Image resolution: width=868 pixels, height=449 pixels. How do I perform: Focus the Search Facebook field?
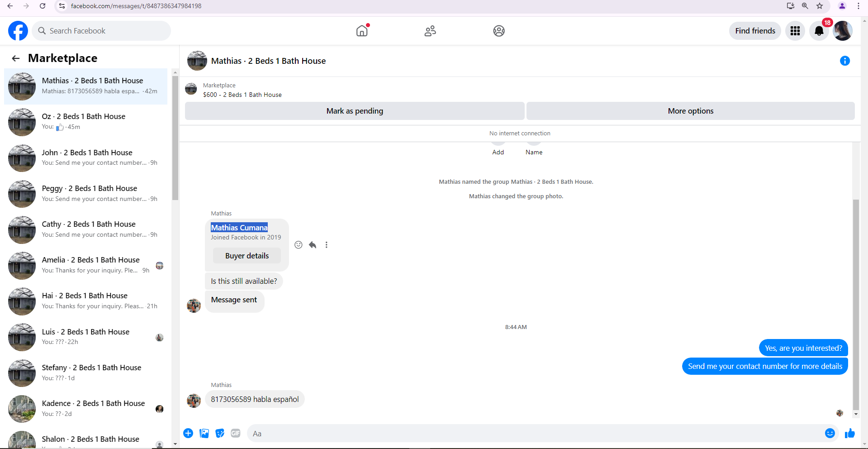(101, 31)
